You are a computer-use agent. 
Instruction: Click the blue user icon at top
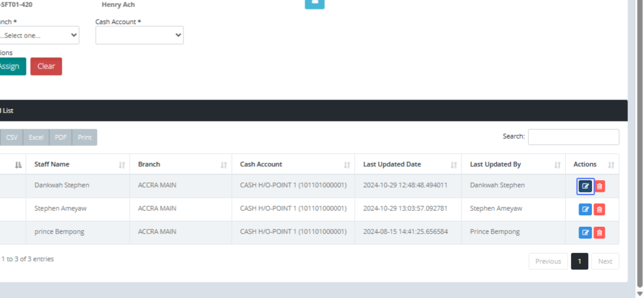[314, 3]
